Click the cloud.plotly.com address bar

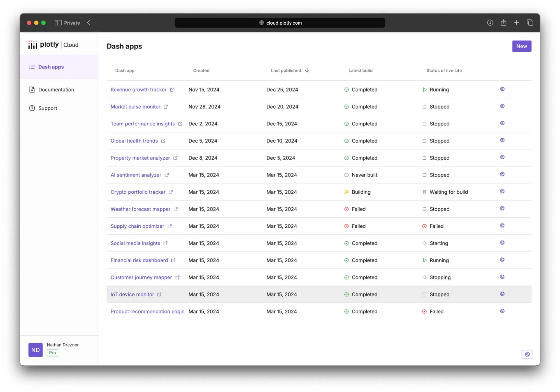coord(280,23)
